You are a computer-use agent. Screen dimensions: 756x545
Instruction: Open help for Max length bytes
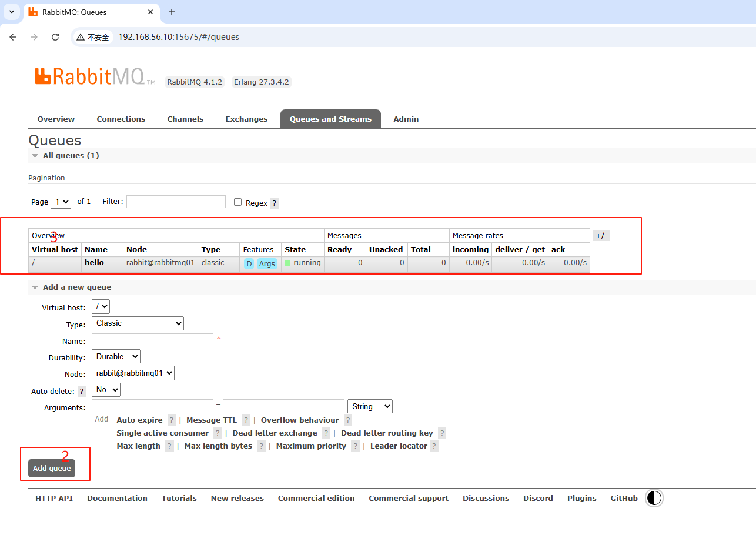coord(261,446)
